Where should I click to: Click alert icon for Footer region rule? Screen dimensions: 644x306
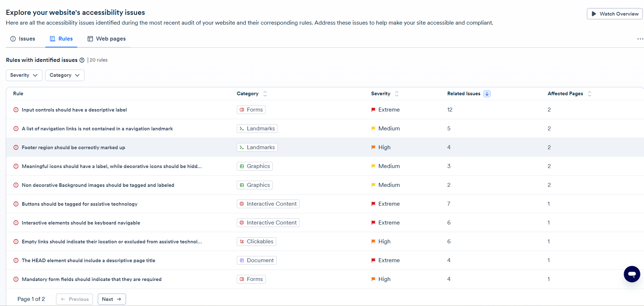click(x=16, y=147)
